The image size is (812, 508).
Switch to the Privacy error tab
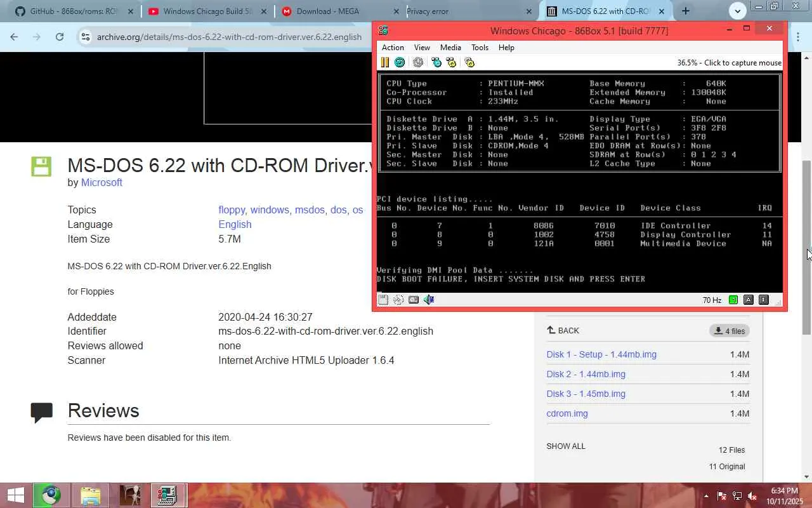471,11
